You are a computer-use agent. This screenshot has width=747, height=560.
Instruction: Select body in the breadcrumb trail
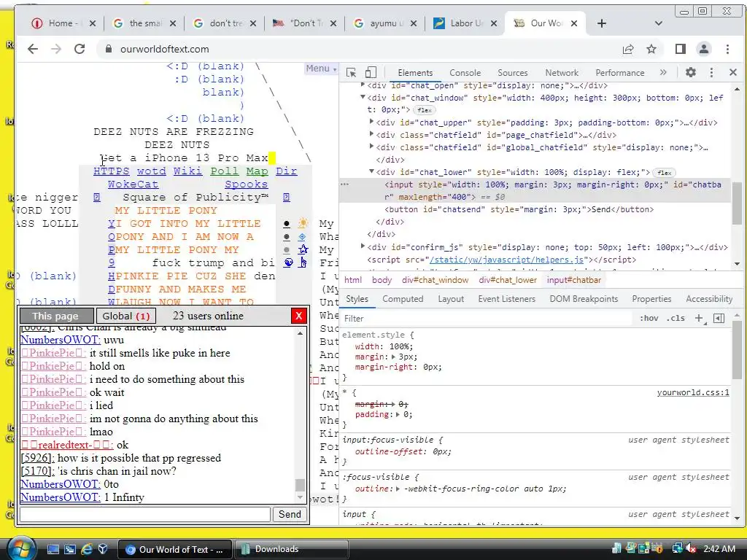(x=382, y=280)
